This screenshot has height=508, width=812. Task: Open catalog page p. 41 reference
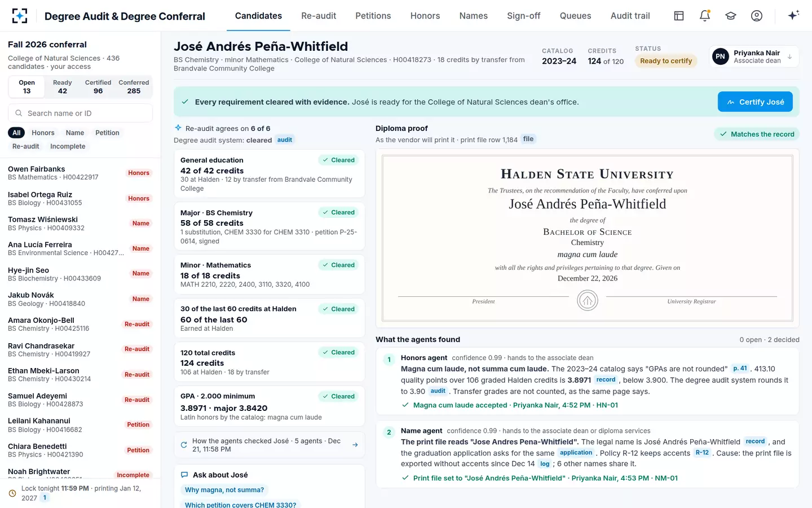(740, 369)
